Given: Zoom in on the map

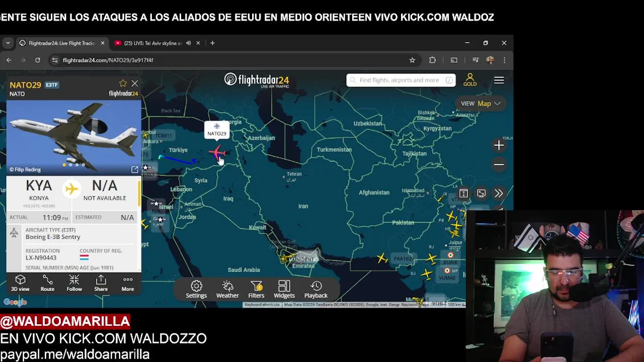Looking at the screenshot, I should (x=499, y=145).
